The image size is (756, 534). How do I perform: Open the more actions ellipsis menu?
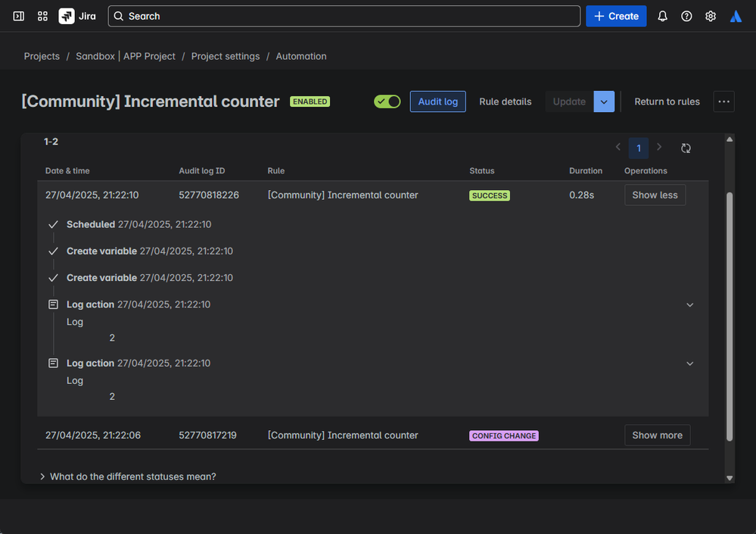pyautogui.click(x=723, y=101)
